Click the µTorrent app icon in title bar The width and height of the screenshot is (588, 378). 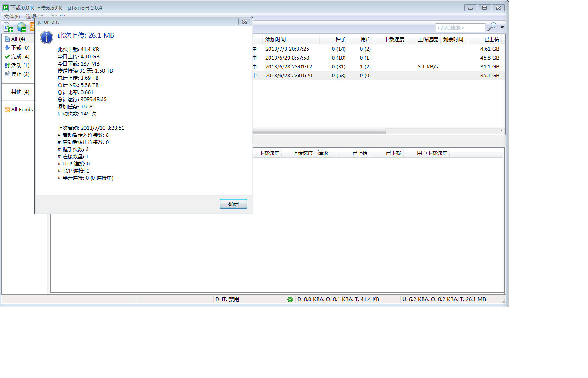point(5,8)
